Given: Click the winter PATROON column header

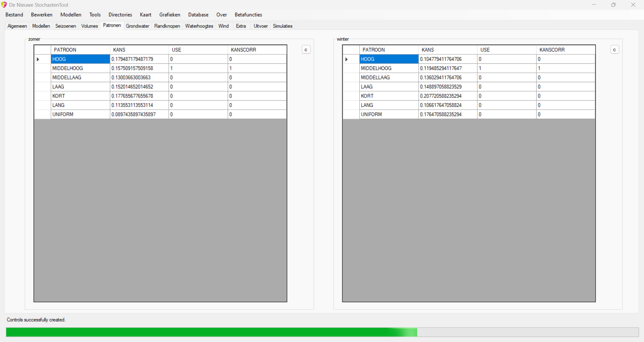Looking at the screenshot, I should coord(389,50).
